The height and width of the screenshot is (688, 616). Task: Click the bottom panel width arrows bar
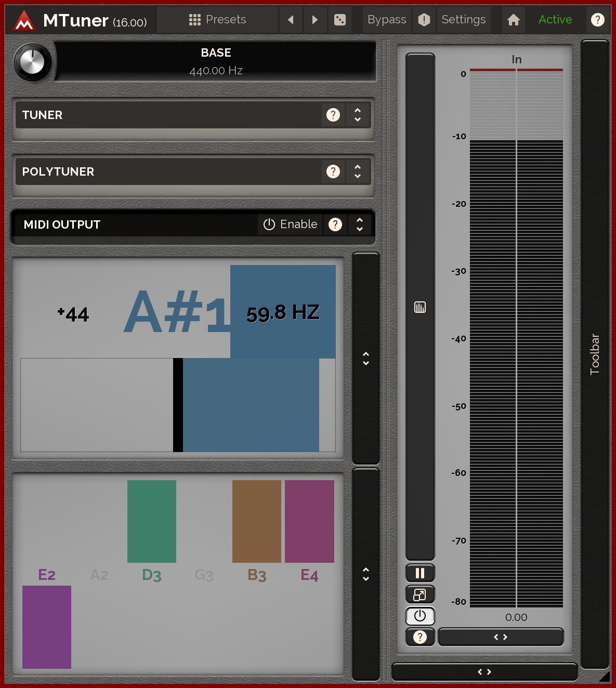pos(484,672)
